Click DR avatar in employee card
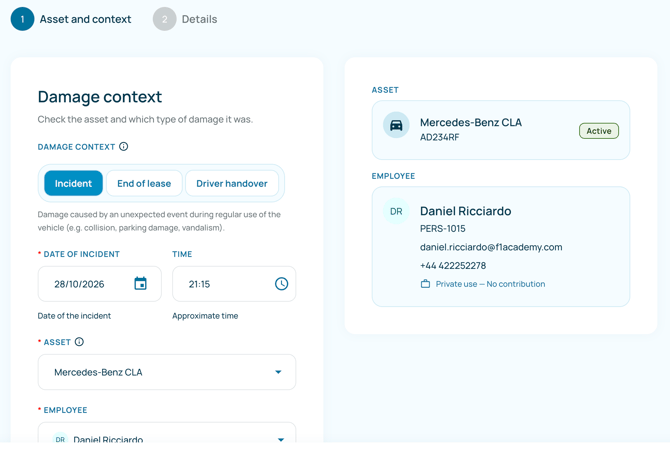This screenshot has width=670, height=451. 396,211
